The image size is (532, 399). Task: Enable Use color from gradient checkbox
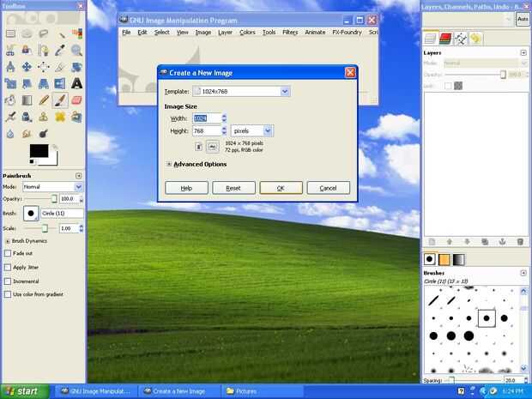8,294
